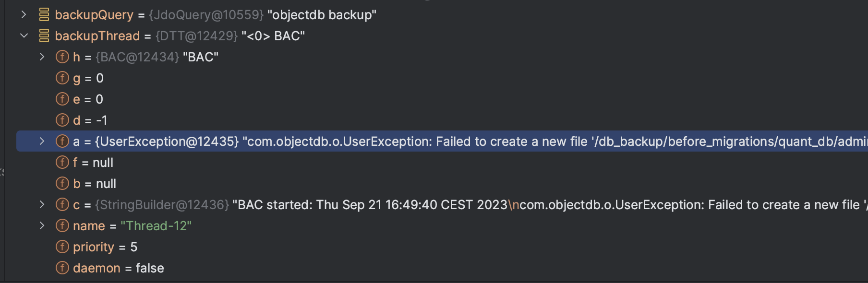Click the field icon for UserException variable a

(x=62, y=141)
